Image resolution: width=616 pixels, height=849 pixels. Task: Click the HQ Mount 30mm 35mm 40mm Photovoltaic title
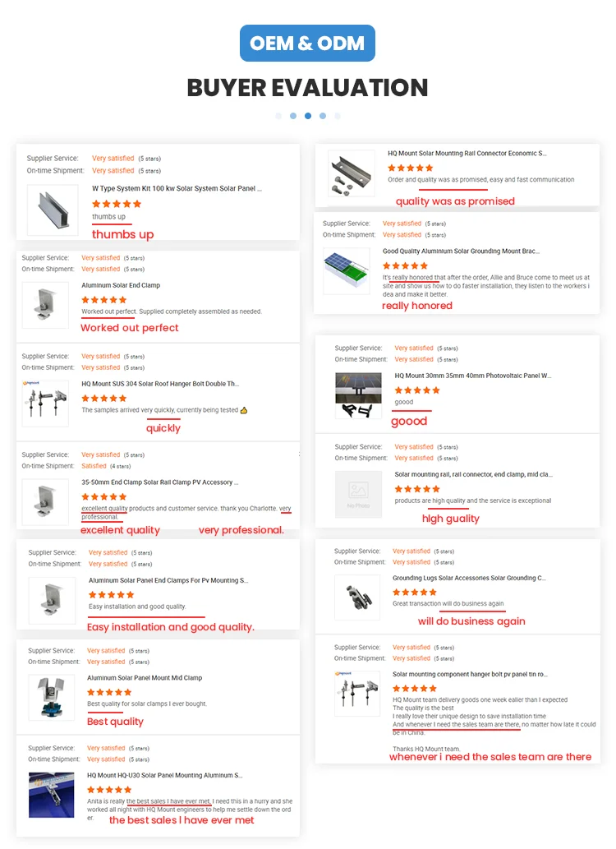pyautogui.click(x=473, y=376)
